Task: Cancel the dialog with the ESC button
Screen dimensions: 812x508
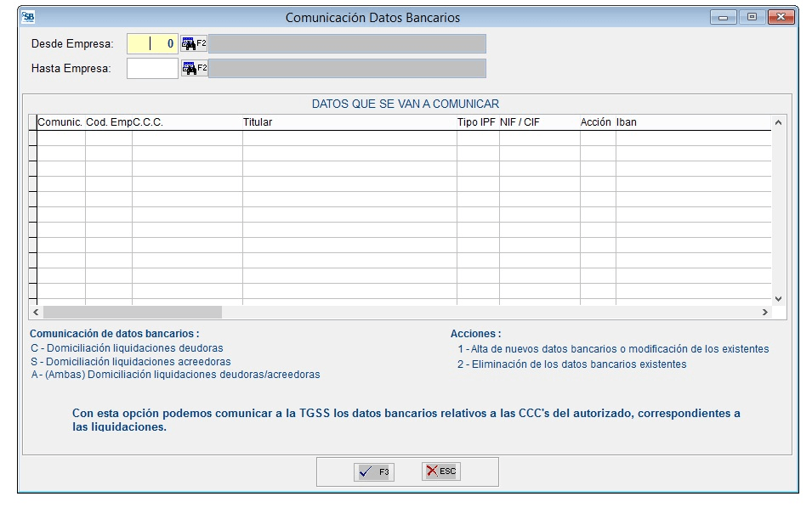Action: [440, 471]
